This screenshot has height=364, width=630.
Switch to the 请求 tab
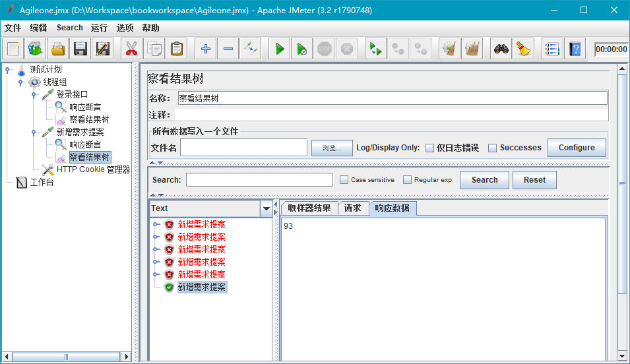point(352,208)
